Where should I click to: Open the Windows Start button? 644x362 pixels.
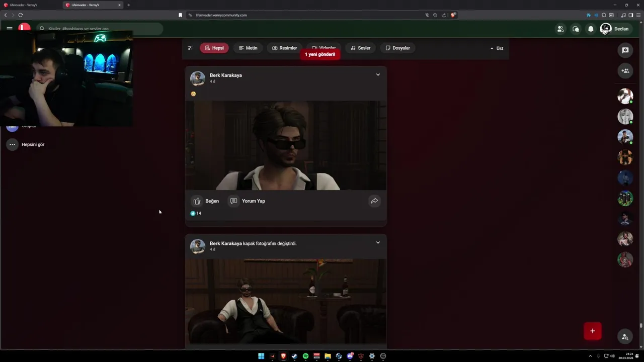point(261,356)
